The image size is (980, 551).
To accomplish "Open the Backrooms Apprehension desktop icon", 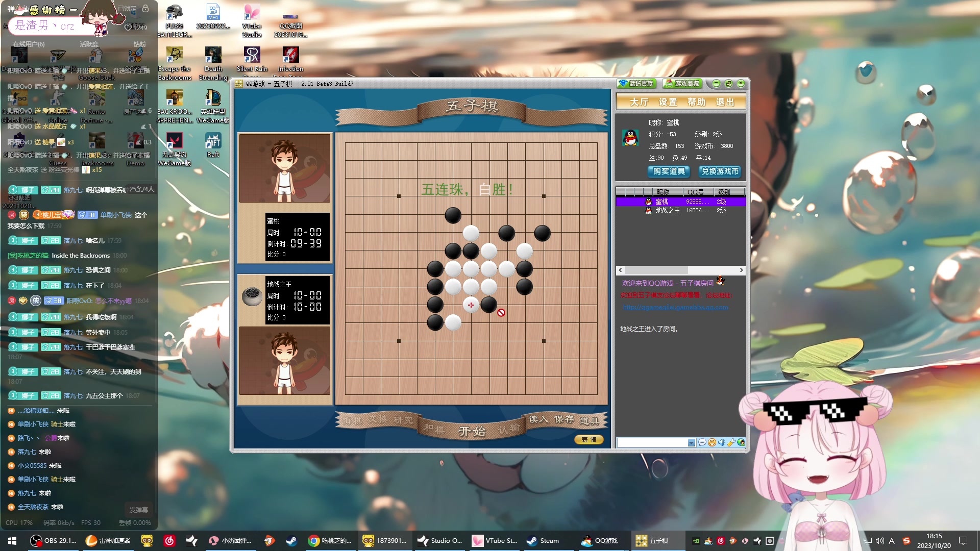I will click(x=175, y=106).
